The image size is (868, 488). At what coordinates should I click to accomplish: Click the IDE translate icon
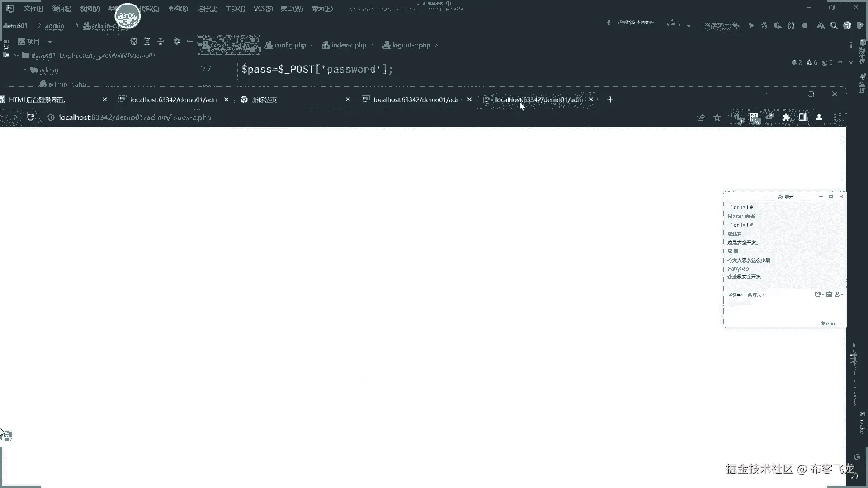[x=820, y=26]
